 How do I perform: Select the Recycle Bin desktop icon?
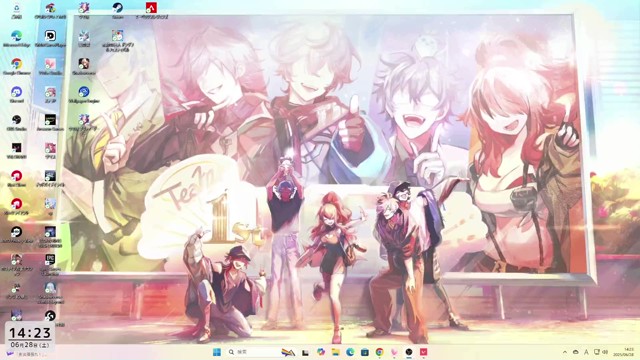(x=17, y=11)
